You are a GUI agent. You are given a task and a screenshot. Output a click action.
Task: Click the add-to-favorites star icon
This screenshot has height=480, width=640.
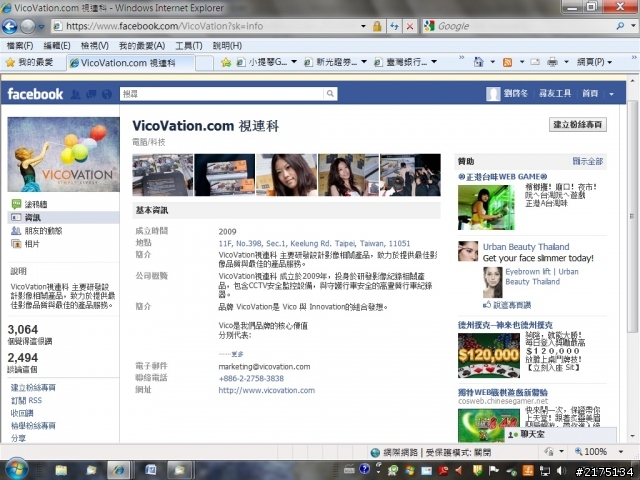[226, 62]
